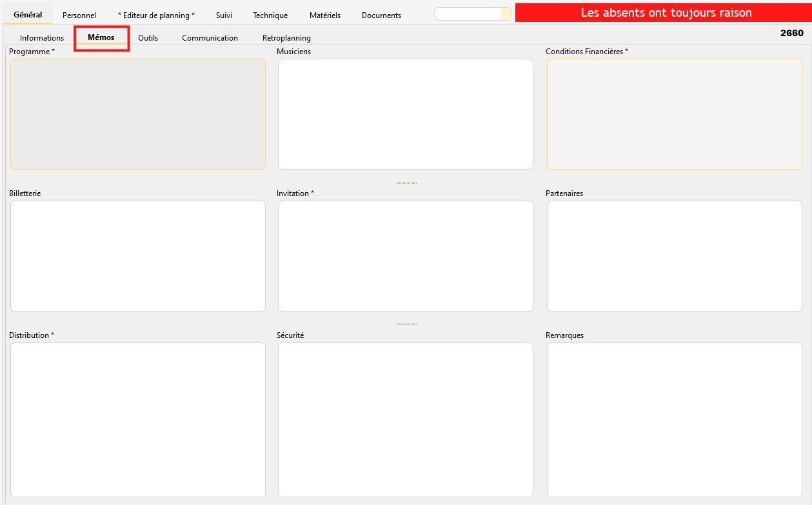Click inside the Programme memo field
Viewport: 812px width, 505px height.
(x=138, y=114)
